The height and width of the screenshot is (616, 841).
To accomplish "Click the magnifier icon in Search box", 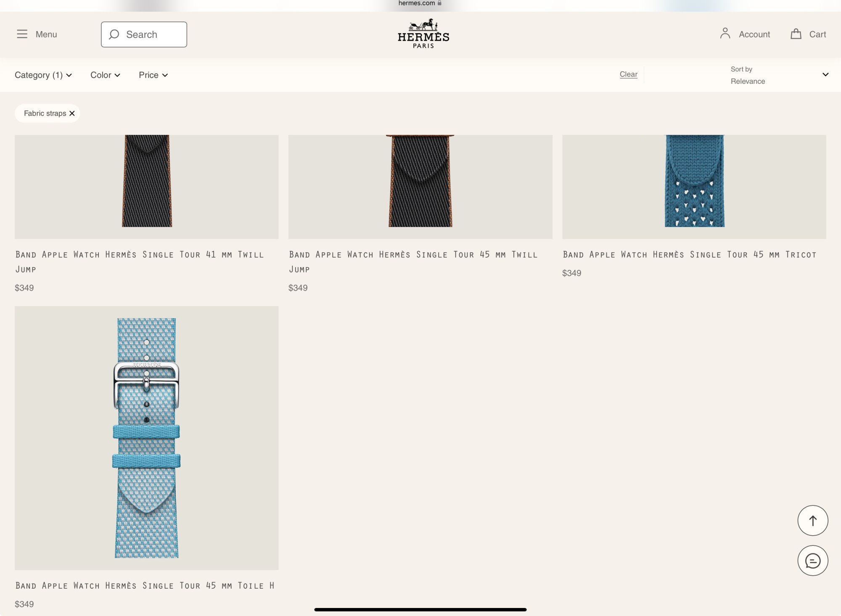I will 114,34.
